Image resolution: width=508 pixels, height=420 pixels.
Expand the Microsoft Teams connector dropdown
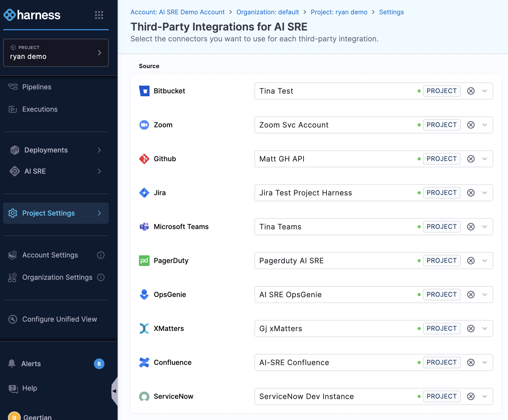[485, 227]
